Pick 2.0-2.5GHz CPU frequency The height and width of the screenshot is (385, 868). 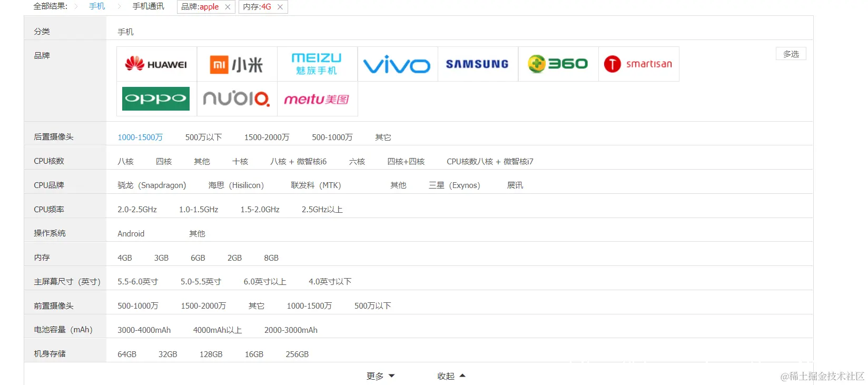[137, 210]
